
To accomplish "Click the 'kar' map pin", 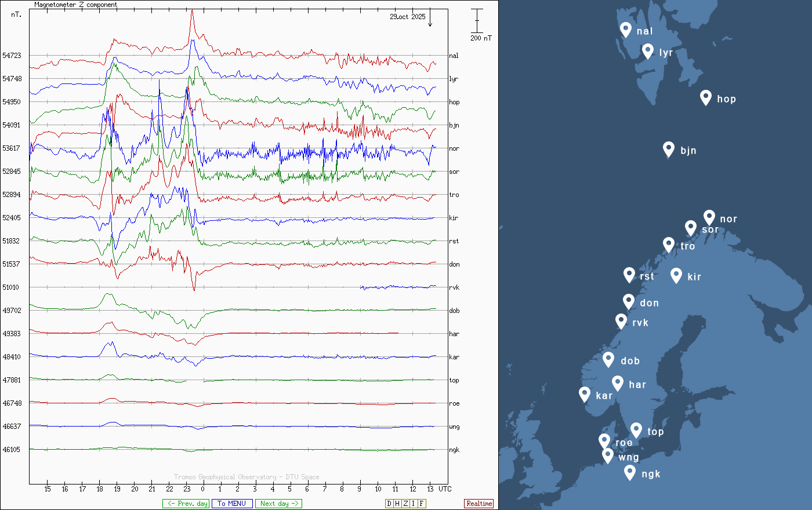I will point(585,394).
